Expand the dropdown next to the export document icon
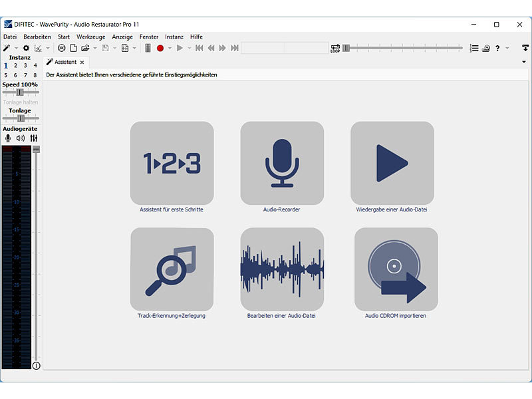532x399 pixels. point(134,48)
